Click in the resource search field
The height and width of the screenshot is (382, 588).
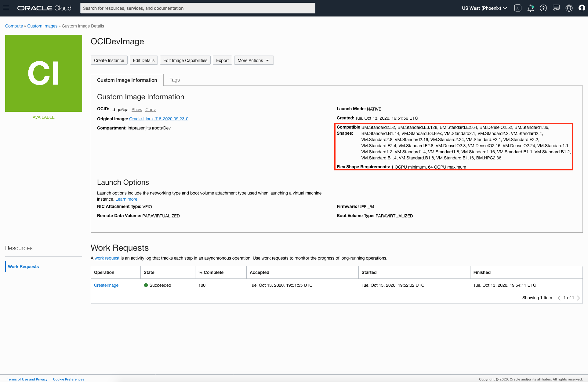pyautogui.click(x=198, y=8)
